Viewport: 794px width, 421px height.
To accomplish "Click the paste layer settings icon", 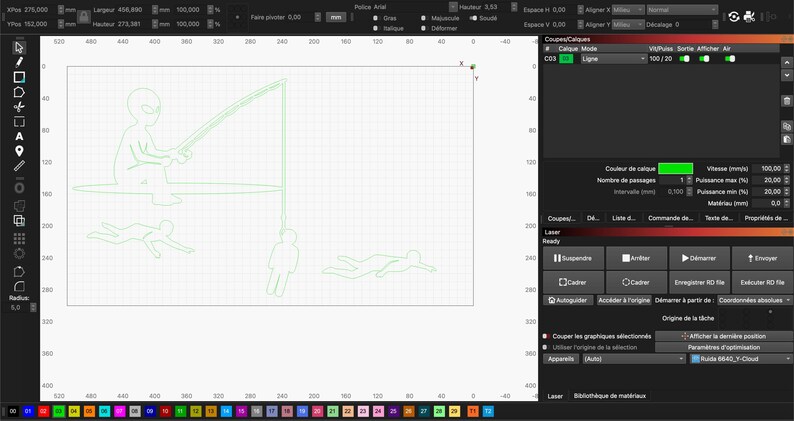I will pos(786,139).
